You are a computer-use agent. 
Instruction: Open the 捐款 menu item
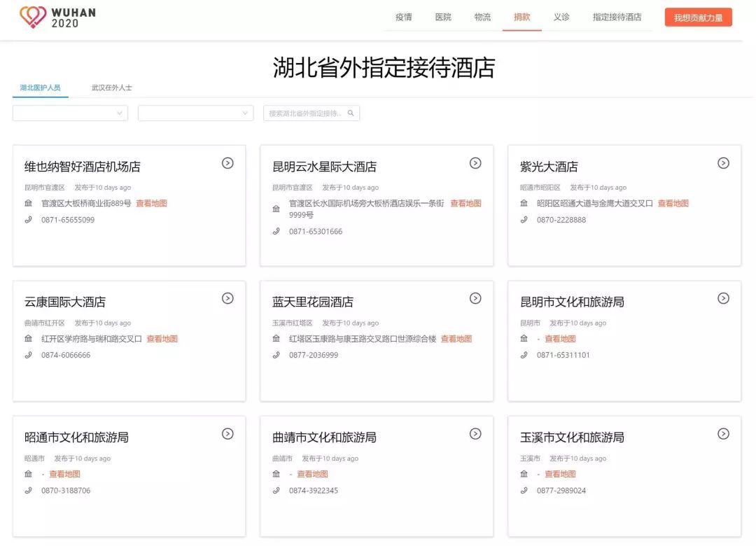click(521, 17)
